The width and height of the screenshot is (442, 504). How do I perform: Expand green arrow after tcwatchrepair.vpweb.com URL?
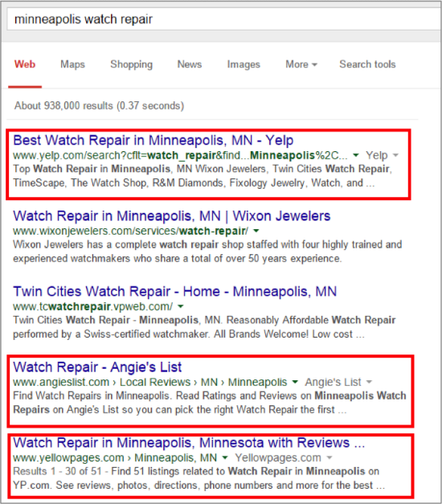[x=181, y=306]
